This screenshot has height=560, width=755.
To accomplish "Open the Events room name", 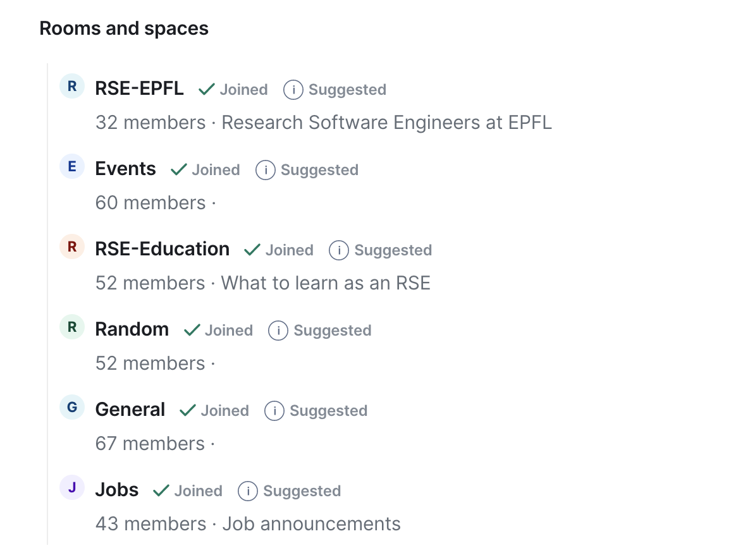I will (x=125, y=169).
